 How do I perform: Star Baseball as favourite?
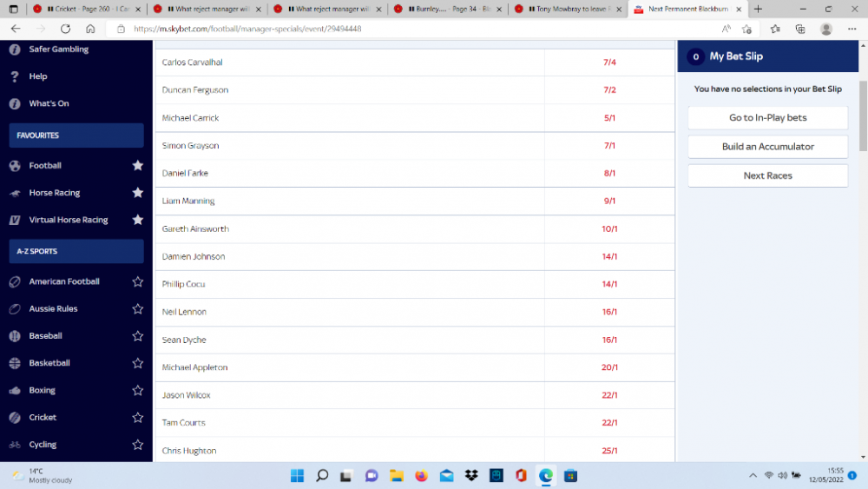point(138,335)
